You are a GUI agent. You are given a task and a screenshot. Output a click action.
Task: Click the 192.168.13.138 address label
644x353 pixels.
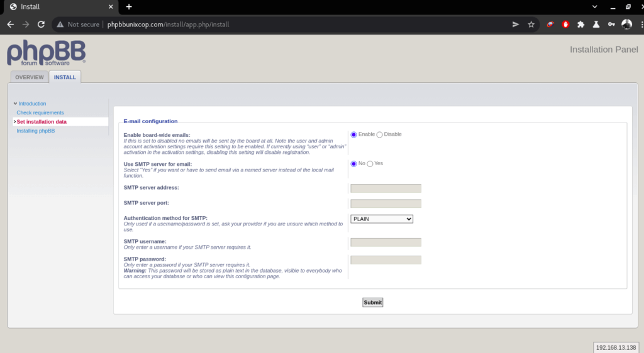coord(616,348)
